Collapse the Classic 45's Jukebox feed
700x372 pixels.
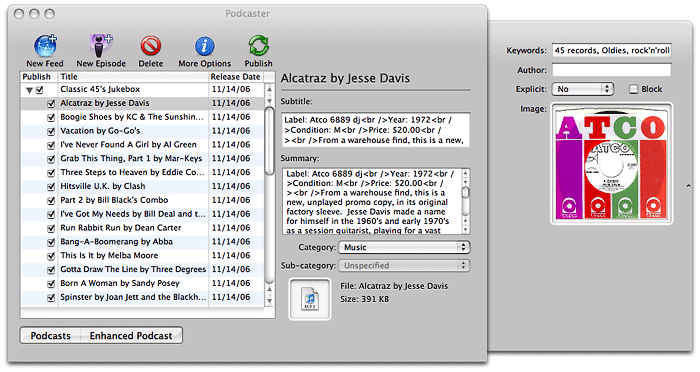pyautogui.click(x=29, y=90)
